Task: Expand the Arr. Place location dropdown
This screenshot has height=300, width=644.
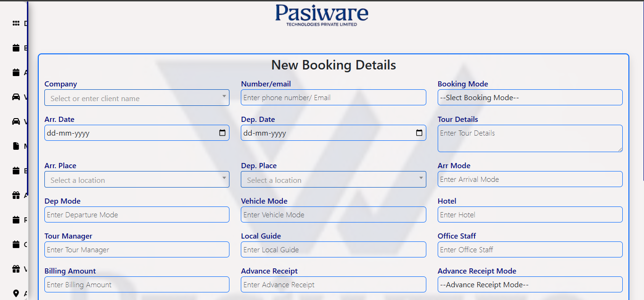Action: pos(136,180)
